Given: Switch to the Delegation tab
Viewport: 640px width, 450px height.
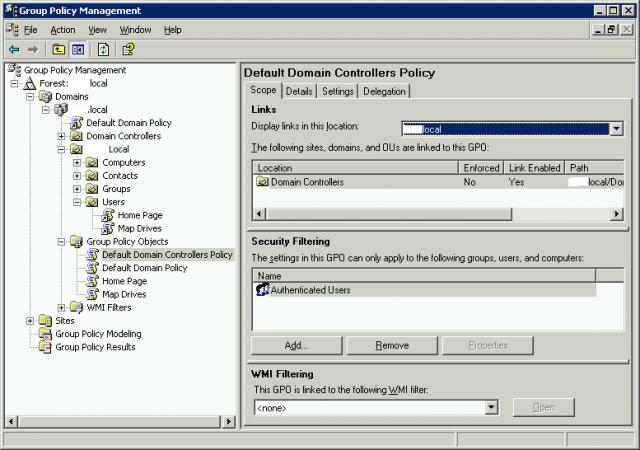Looking at the screenshot, I should coord(384,91).
